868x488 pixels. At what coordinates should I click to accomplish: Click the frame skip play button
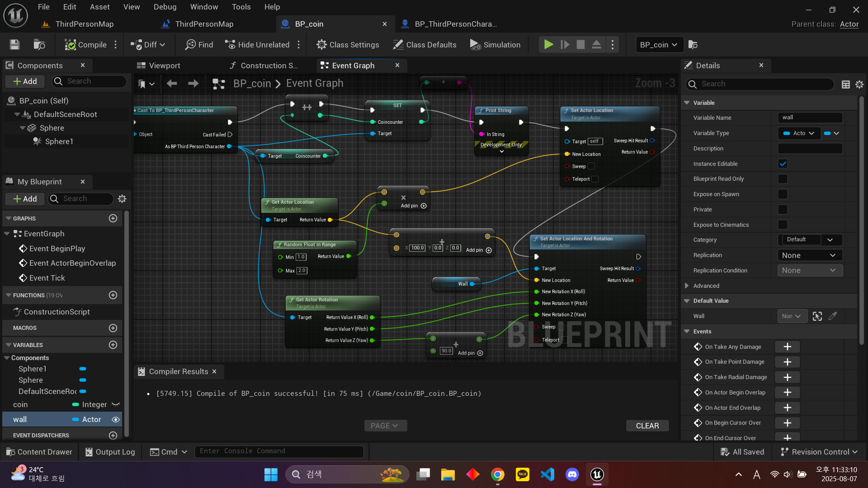click(565, 45)
